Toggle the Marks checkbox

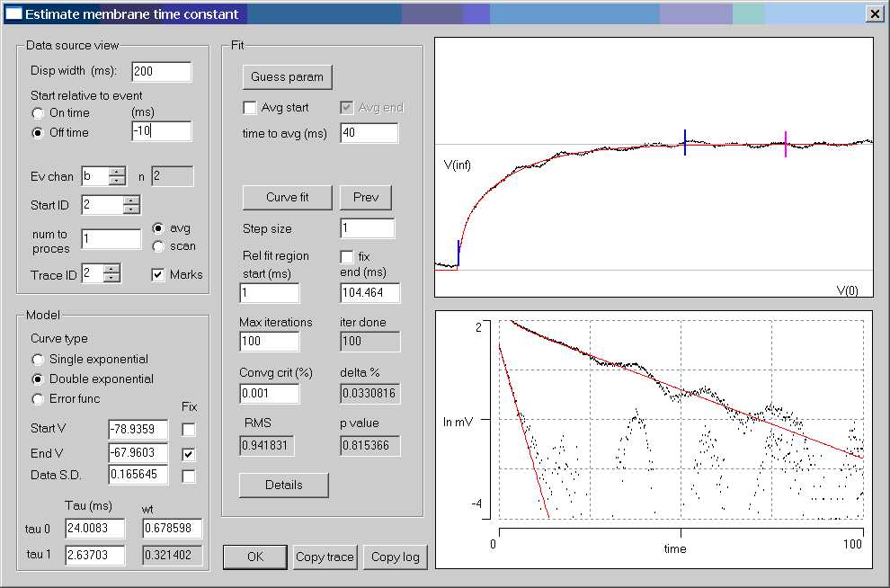[158, 275]
